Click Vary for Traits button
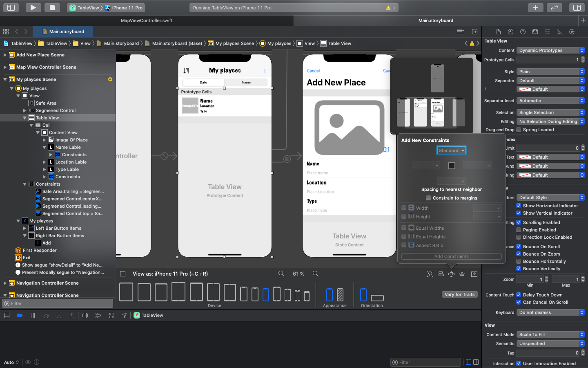The height and width of the screenshot is (368, 588). tap(460, 294)
